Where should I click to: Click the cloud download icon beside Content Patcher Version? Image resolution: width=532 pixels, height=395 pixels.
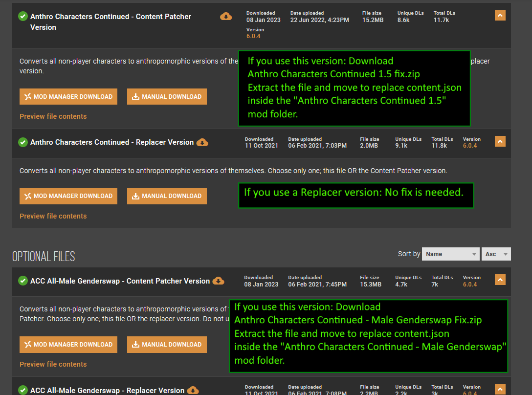click(226, 16)
